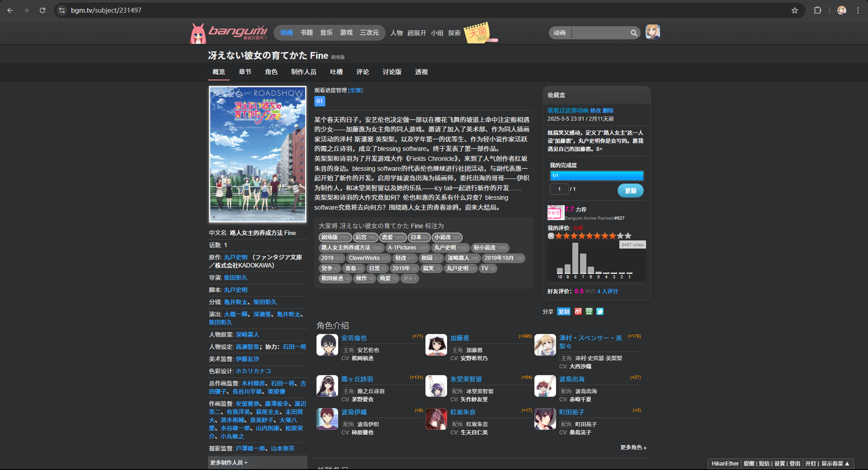Image resolution: width=868 pixels, height=470 pixels.
Task: Show 更多角色 characters
Action: click(633, 447)
